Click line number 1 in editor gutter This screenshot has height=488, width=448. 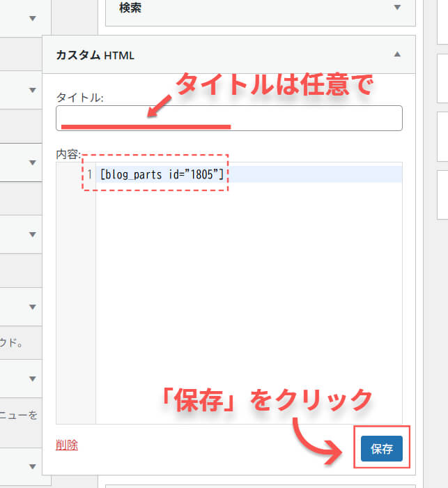tap(89, 174)
